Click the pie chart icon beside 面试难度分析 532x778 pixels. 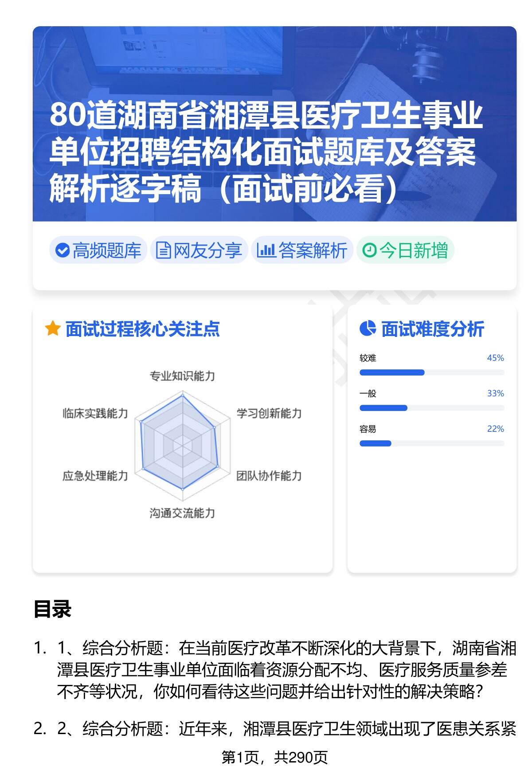pyautogui.click(x=368, y=329)
